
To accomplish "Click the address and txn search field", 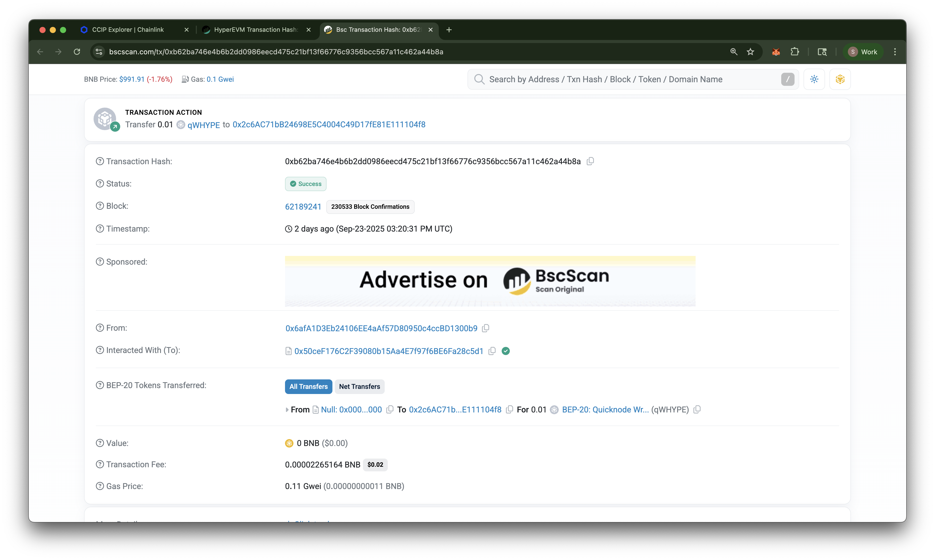I will click(x=627, y=79).
